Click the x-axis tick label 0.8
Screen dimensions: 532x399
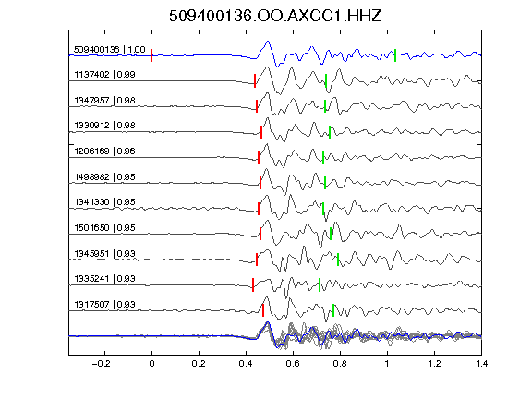(x=340, y=364)
